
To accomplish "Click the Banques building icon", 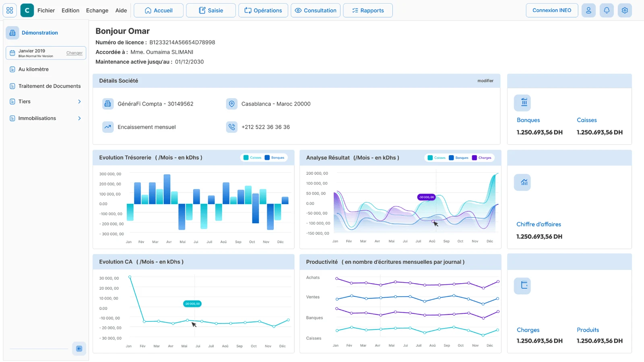I will (x=522, y=103).
